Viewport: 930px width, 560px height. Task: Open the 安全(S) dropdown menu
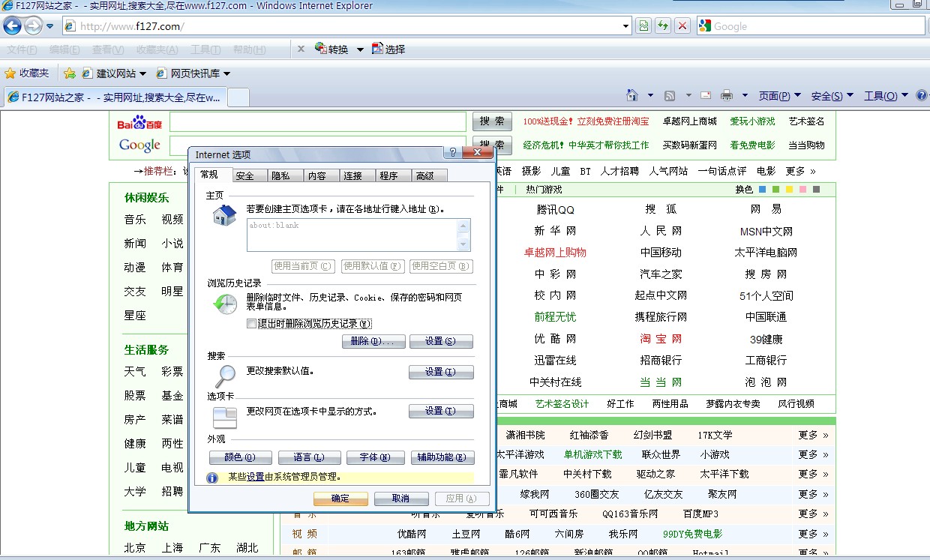[832, 96]
